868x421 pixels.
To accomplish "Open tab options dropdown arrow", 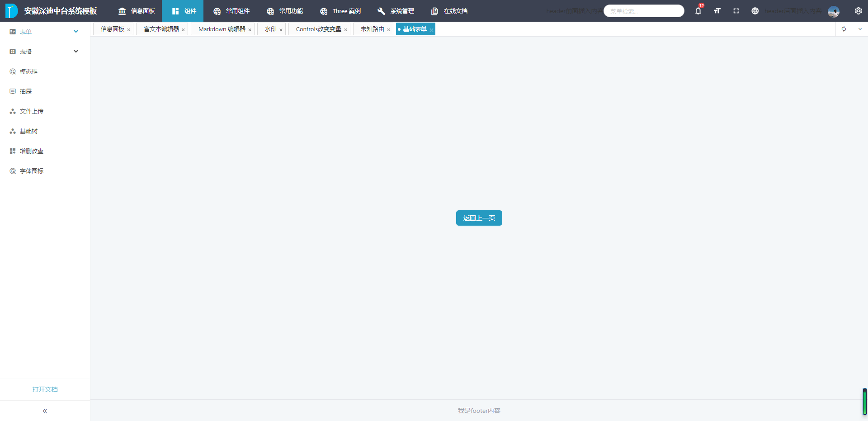I will [860, 29].
